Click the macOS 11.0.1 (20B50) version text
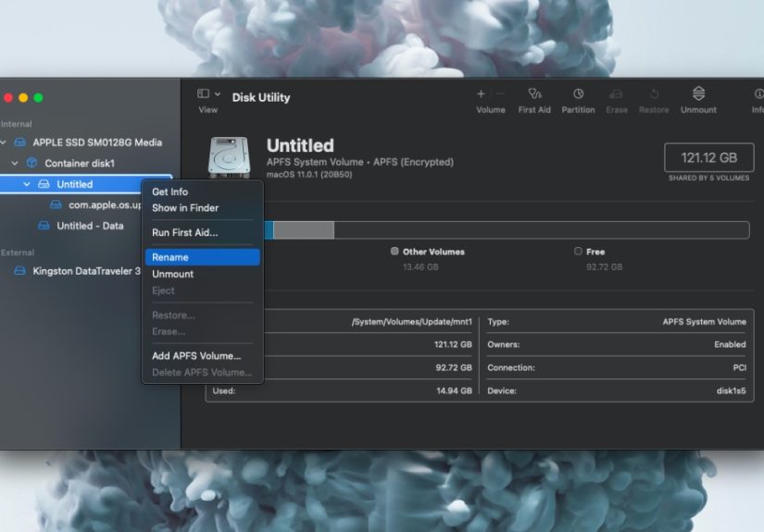 [309, 174]
